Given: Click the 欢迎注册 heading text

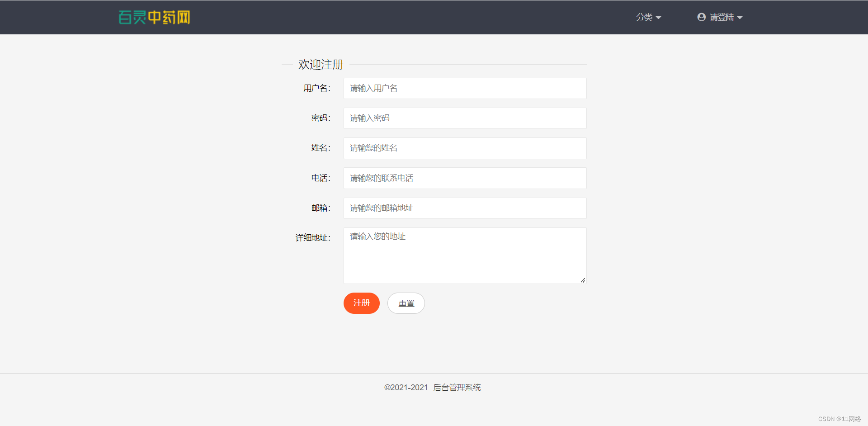Looking at the screenshot, I should [x=321, y=65].
